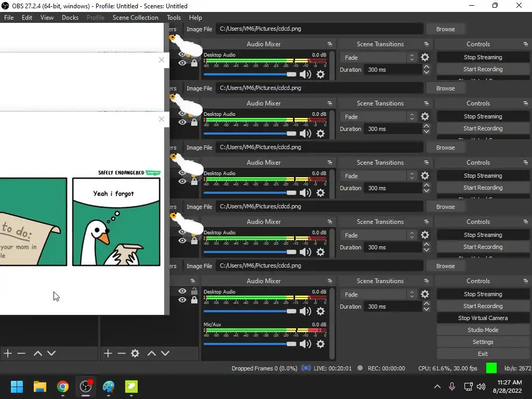
Task: Open the Tools menu
Action: [x=174, y=18]
